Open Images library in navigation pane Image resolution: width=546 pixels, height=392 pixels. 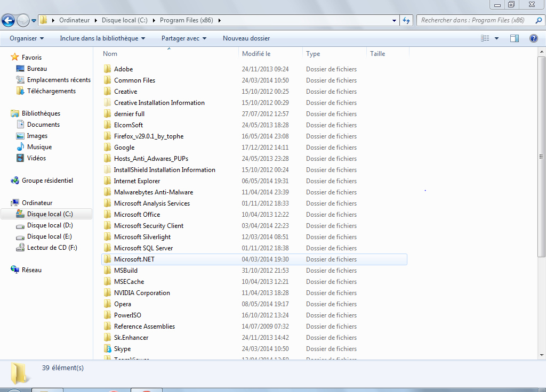pyautogui.click(x=31, y=136)
